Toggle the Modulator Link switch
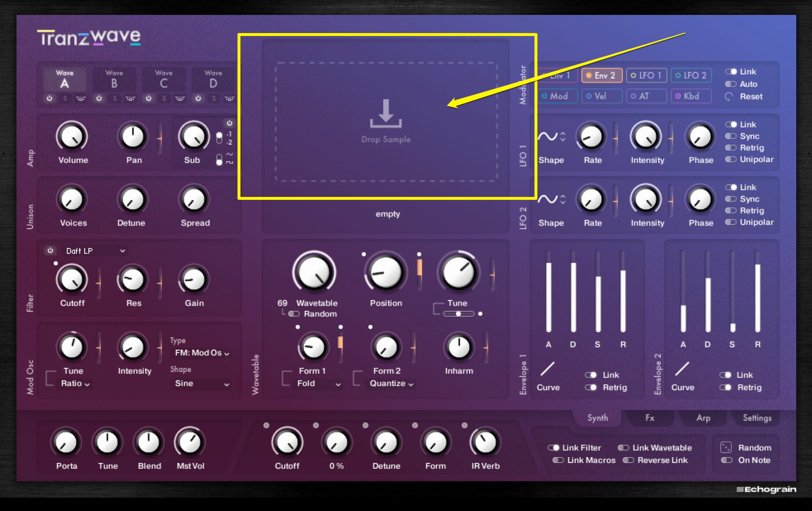This screenshot has height=511, width=812. click(731, 72)
